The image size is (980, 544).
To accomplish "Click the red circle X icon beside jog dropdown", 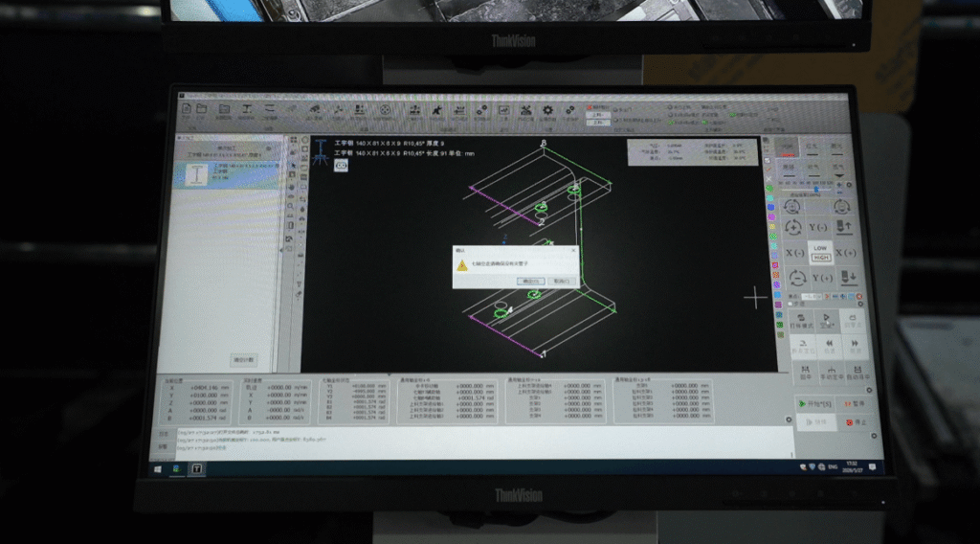I will [x=859, y=296].
